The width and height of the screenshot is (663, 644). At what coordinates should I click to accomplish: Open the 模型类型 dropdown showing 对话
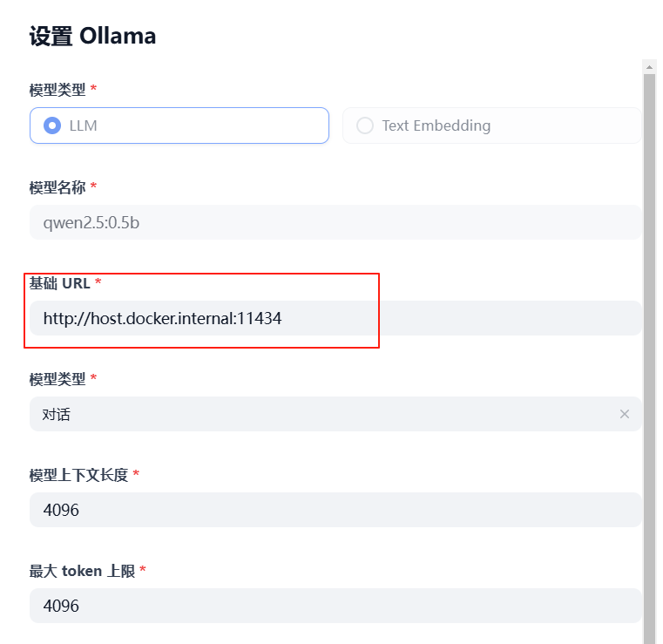click(322, 414)
